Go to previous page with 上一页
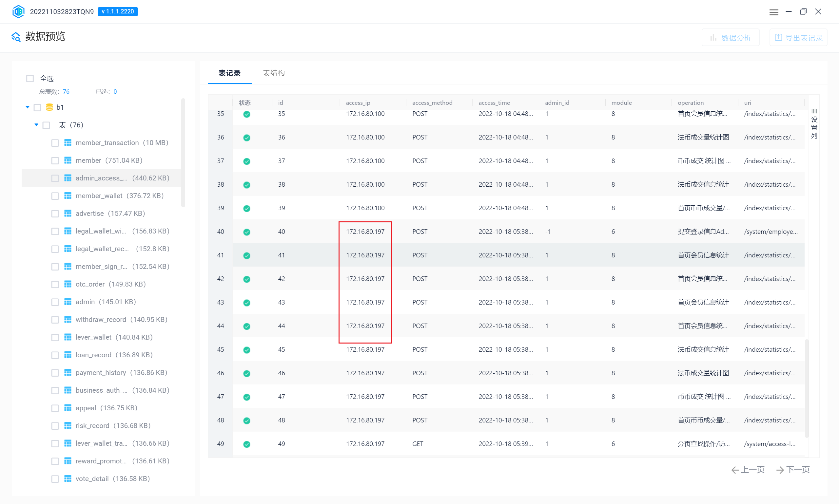This screenshot has width=839, height=504. pyautogui.click(x=748, y=470)
